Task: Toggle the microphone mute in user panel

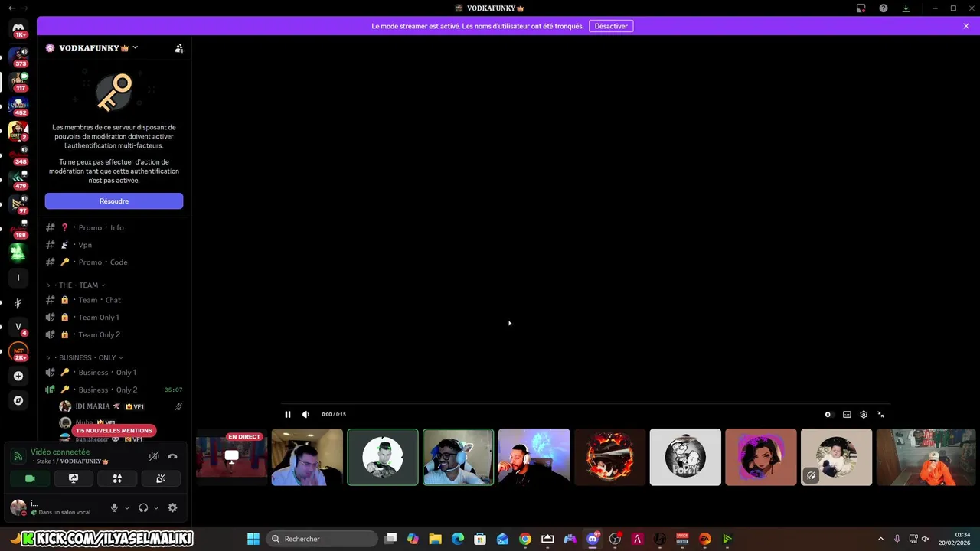Action: pyautogui.click(x=114, y=507)
